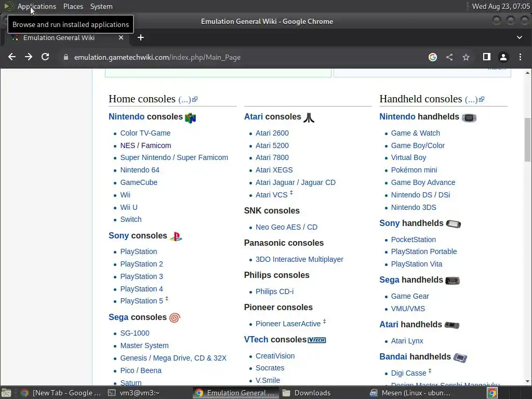Viewport: 532px width, 399px height.
Task: Open the Nintendo 64 link
Action: point(140,170)
